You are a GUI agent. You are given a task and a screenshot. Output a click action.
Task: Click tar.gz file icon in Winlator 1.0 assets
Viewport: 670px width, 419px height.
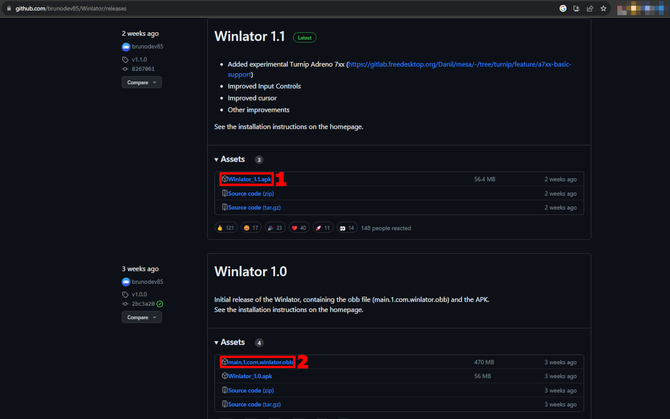point(225,404)
